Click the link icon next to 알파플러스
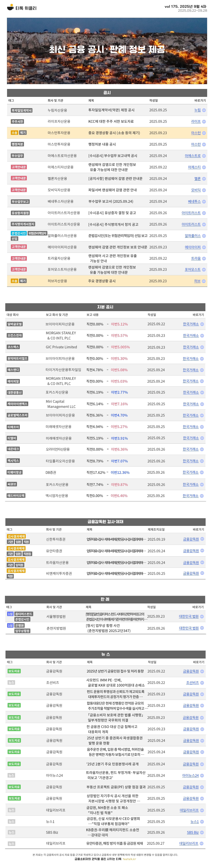The image size is (211, 868). pos(204,236)
